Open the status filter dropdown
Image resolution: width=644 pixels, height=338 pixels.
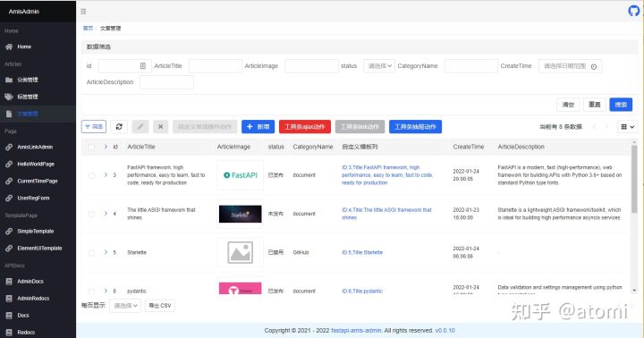379,66
